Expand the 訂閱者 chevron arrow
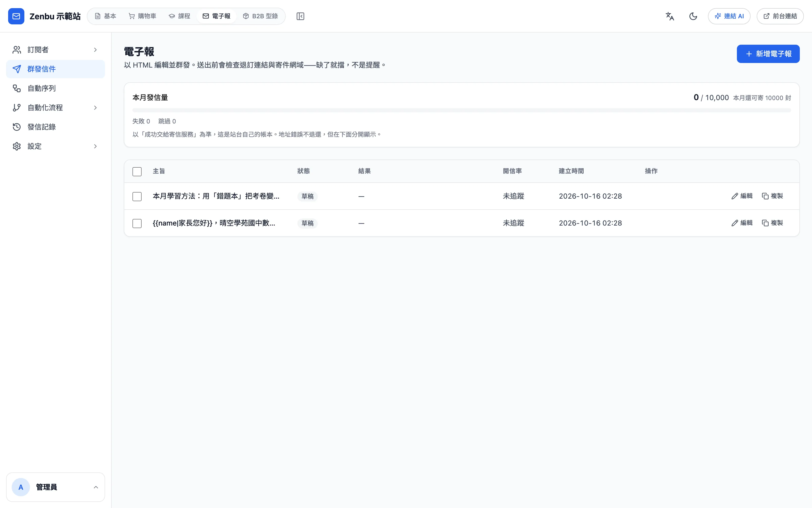The width and height of the screenshot is (812, 508). [95, 50]
